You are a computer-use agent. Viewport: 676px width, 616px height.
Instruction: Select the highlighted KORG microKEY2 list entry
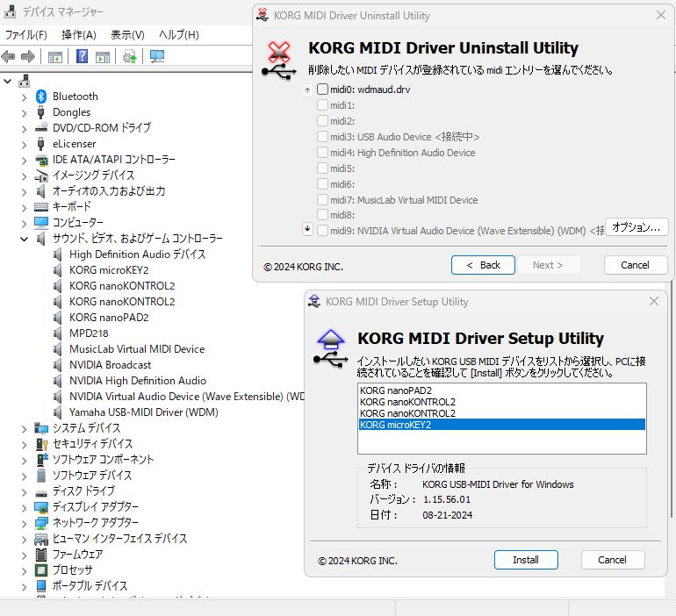pos(502,425)
